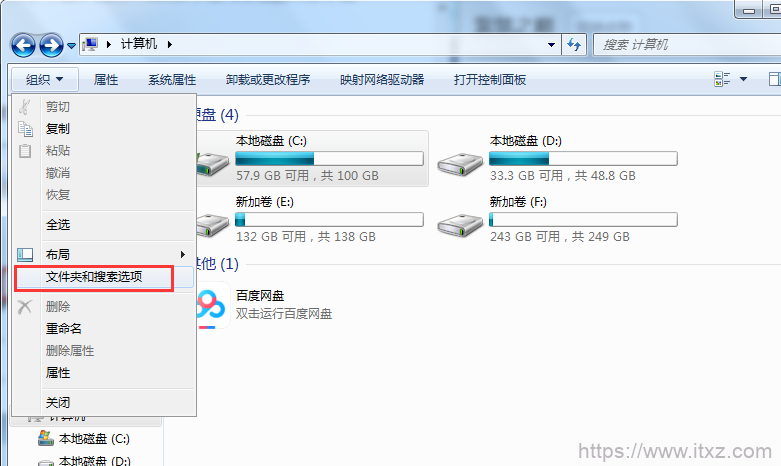781x466 pixels.
Task: Click the 搜索 计算机 search field
Action: 687,45
